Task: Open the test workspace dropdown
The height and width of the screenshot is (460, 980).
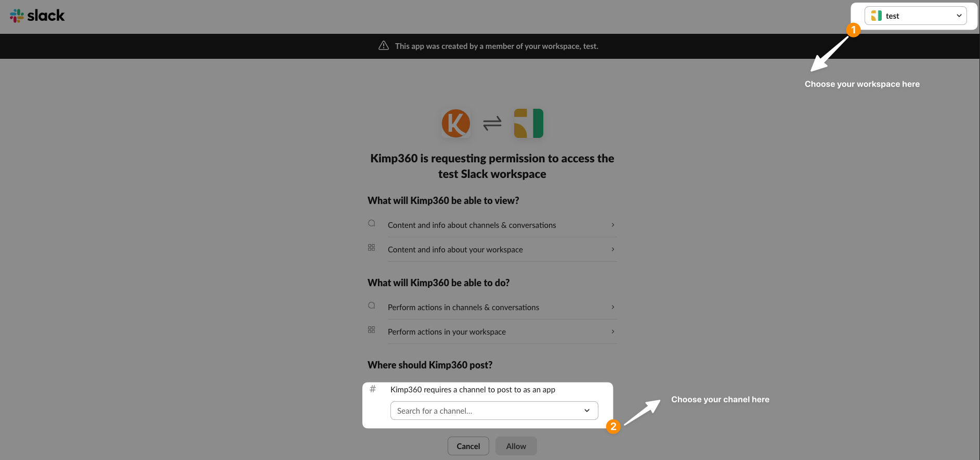Action: [959, 16]
